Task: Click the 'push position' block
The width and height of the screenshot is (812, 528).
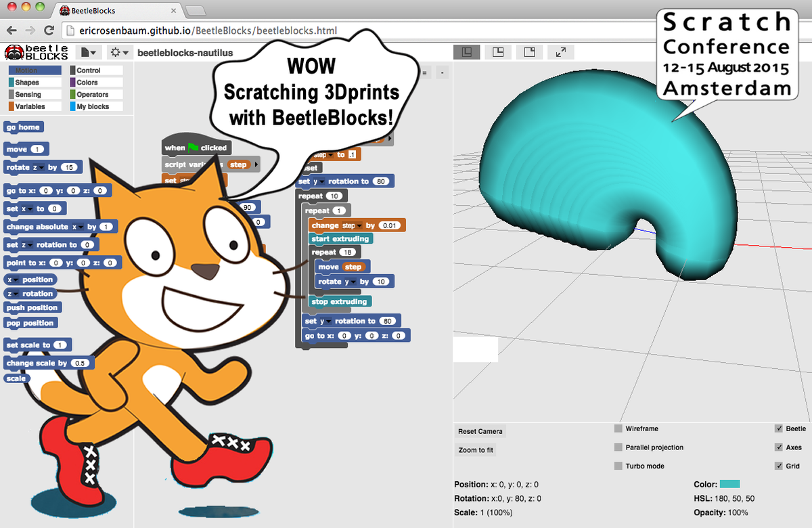Action: 32,308
